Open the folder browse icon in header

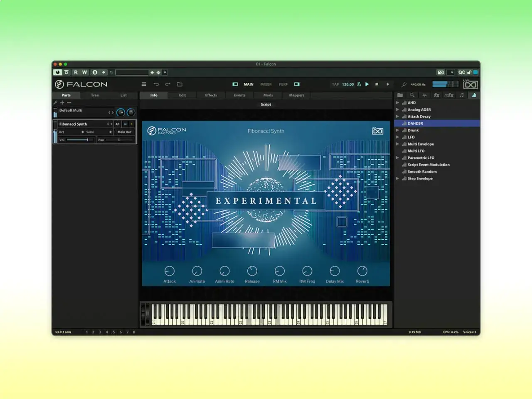click(x=180, y=84)
